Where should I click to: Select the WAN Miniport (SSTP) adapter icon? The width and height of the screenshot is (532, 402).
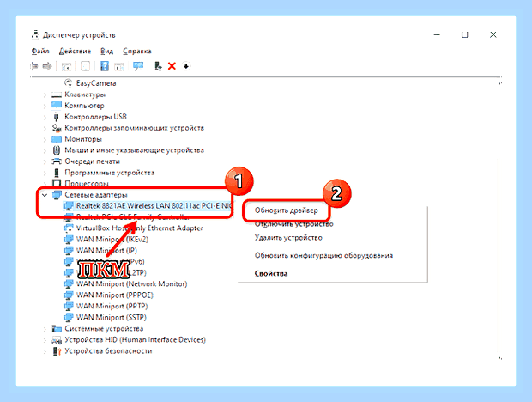(68, 317)
